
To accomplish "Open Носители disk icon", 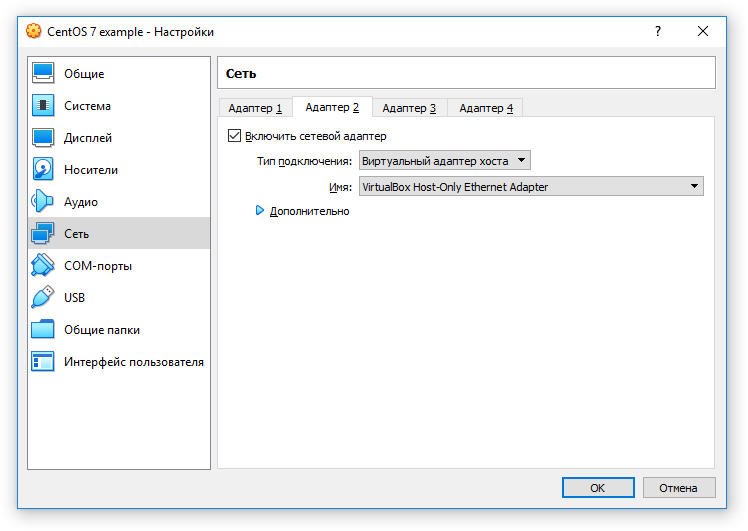I will [43, 169].
